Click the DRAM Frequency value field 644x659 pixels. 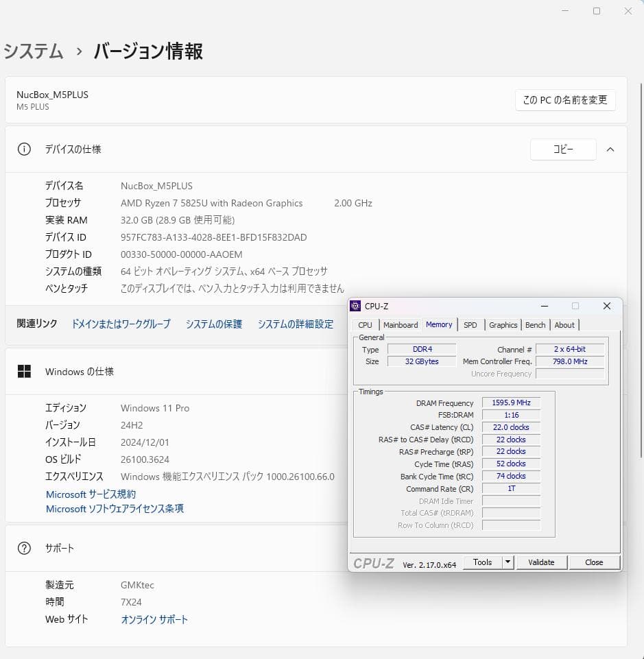pyautogui.click(x=510, y=403)
